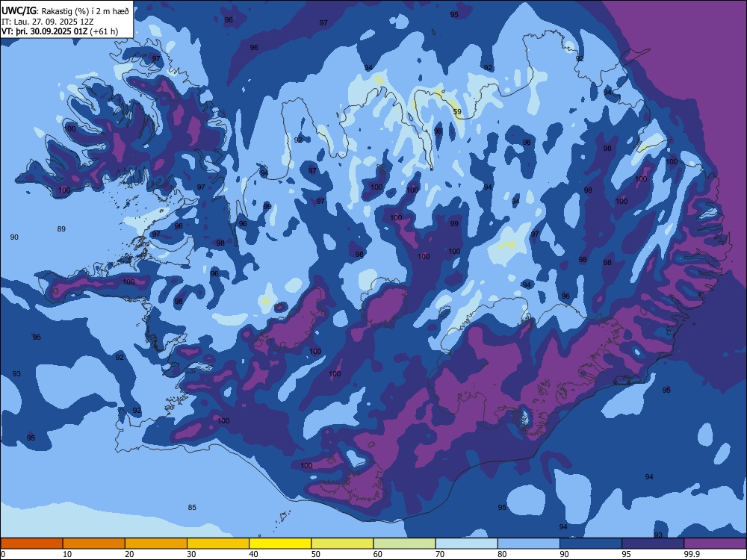Choose the purple above-99.9 legend swatch

click(x=715, y=544)
